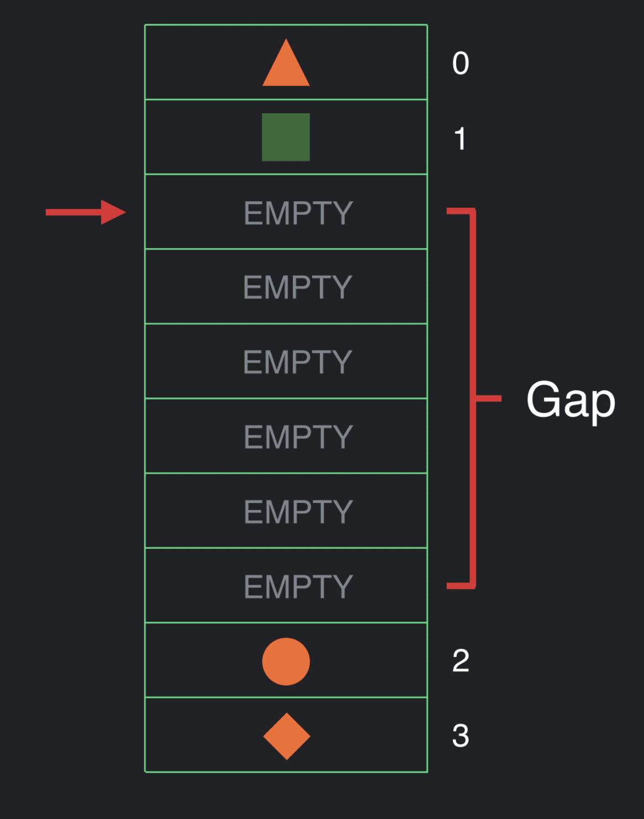Click the fifth EMPTY cell
The height and width of the screenshot is (819, 644).
pyautogui.click(x=286, y=511)
